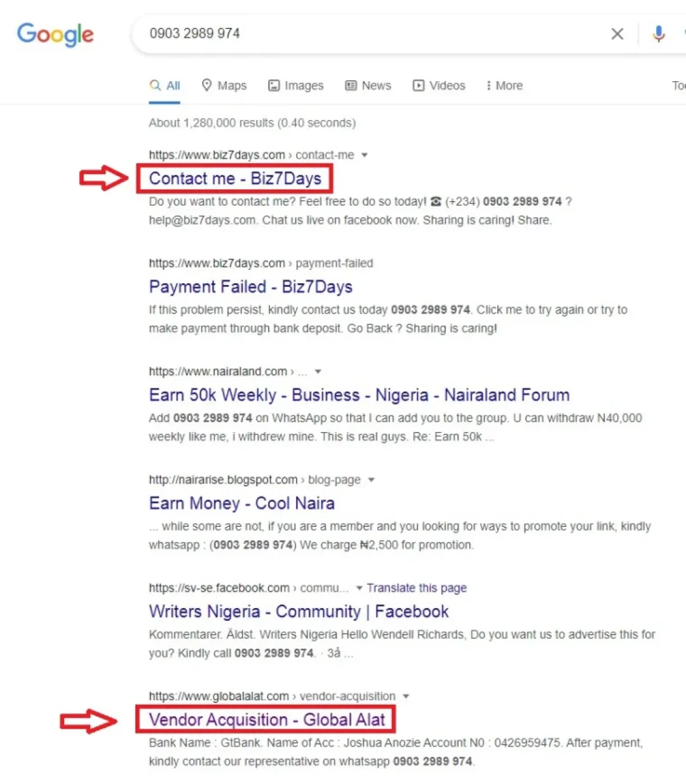Click into the search field containing 0903 2989 974

click(x=375, y=34)
